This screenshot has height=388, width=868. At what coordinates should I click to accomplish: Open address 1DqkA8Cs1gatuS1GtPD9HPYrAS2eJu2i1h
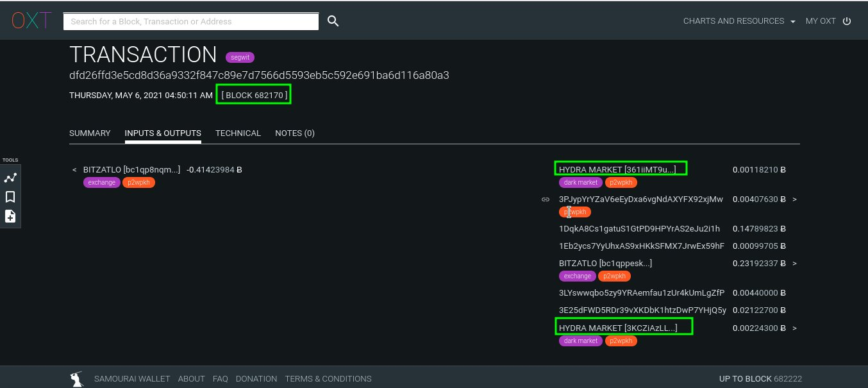tap(639, 229)
